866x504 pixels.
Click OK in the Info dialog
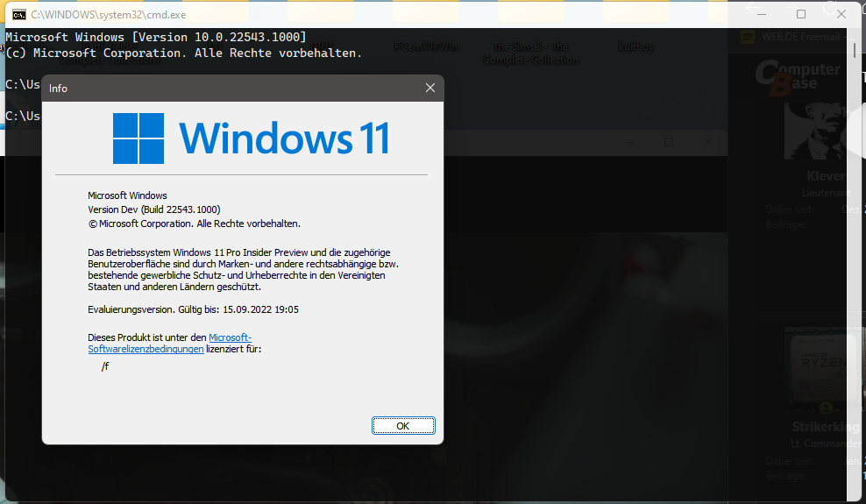403,426
